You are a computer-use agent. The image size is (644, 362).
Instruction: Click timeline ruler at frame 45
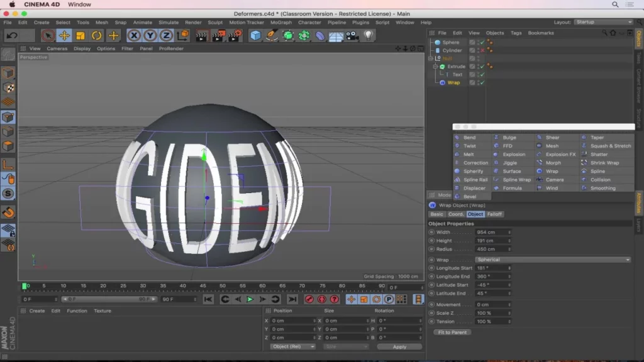(x=203, y=286)
